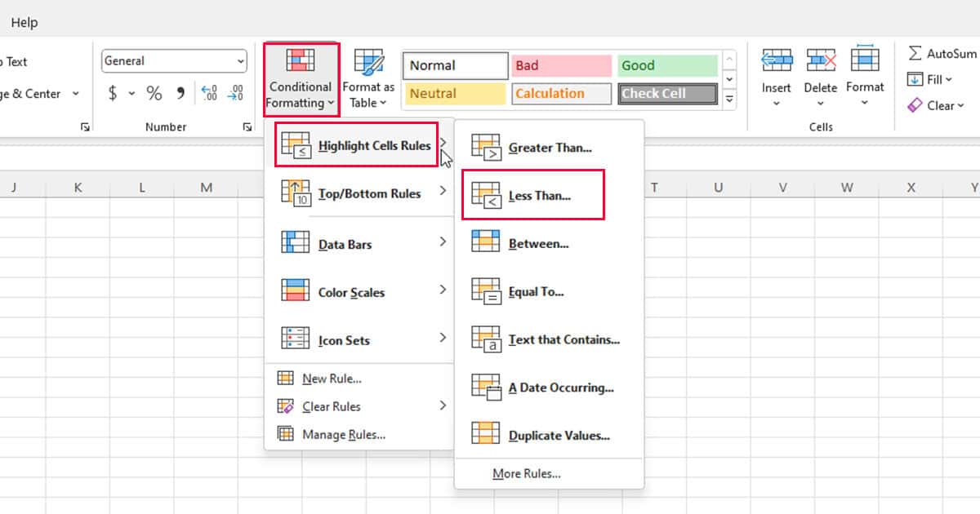Select the Text that Contains rule
Image resolution: width=980 pixels, height=514 pixels.
click(549, 339)
